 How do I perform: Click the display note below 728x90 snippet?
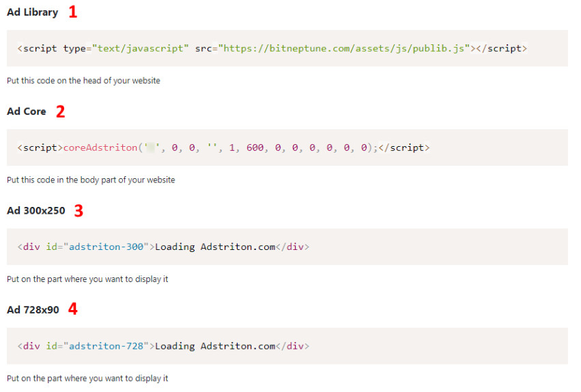(87, 378)
